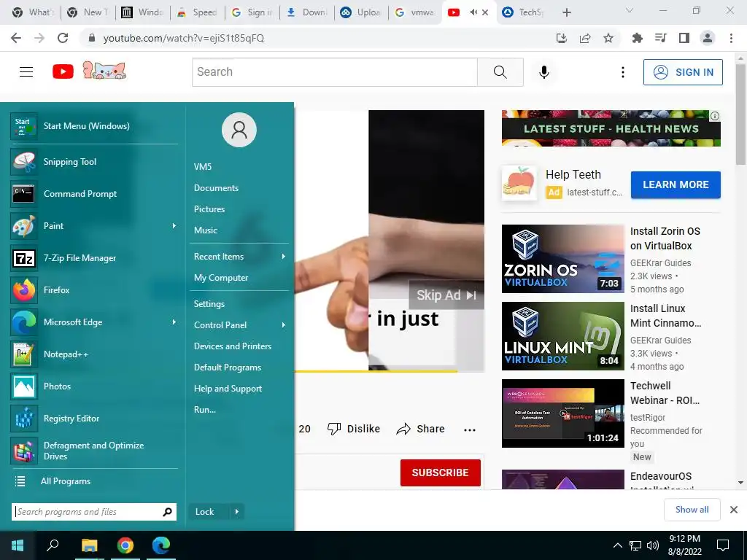Click the yellow ad progress bar
Image resolution: width=747 pixels, height=560 pixels.
point(376,371)
